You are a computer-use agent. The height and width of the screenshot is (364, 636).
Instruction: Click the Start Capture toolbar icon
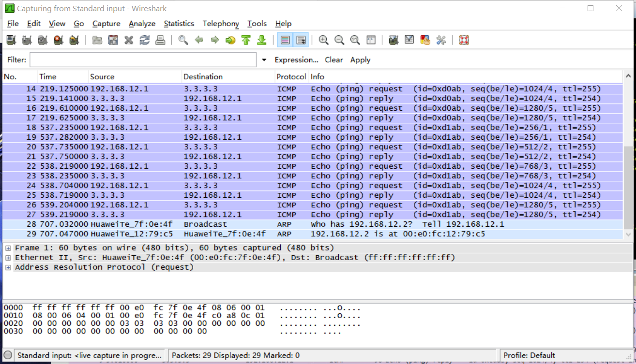click(43, 40)
